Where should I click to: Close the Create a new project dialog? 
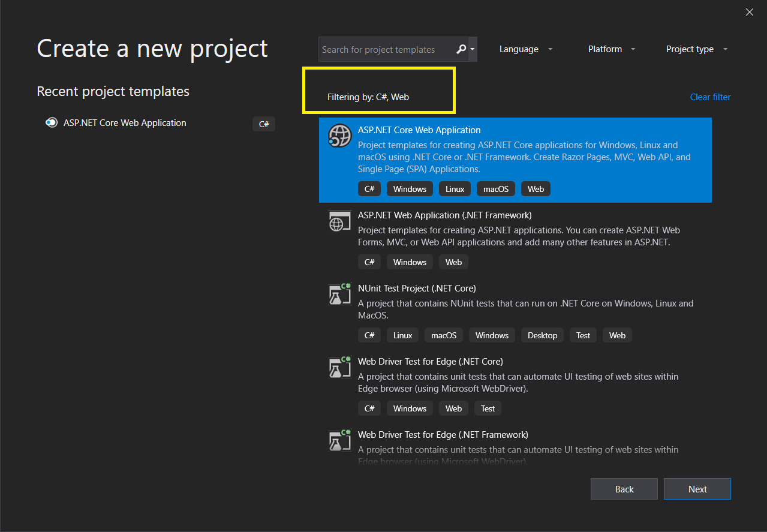point(750,12)
